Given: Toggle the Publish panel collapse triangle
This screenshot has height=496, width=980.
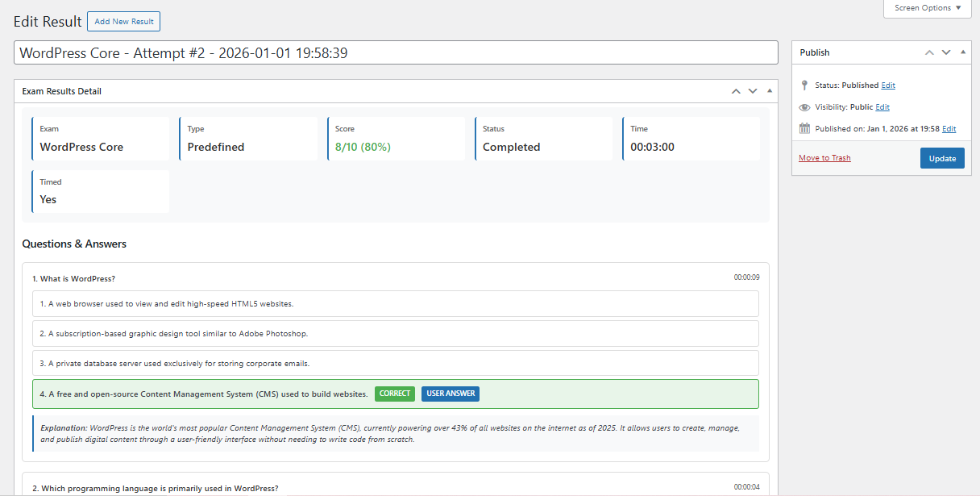Looking at the screenshot, I should pyautogui.click(x=963, y=52).
